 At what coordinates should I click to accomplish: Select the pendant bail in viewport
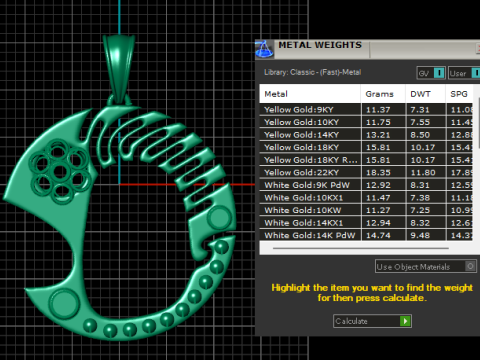[x=119, y=68]
